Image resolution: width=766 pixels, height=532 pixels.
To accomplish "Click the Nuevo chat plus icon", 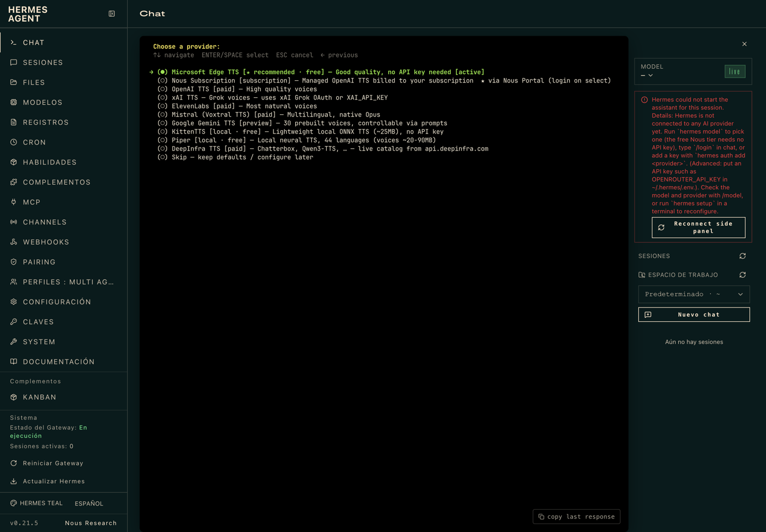I will tap(648, 314).
